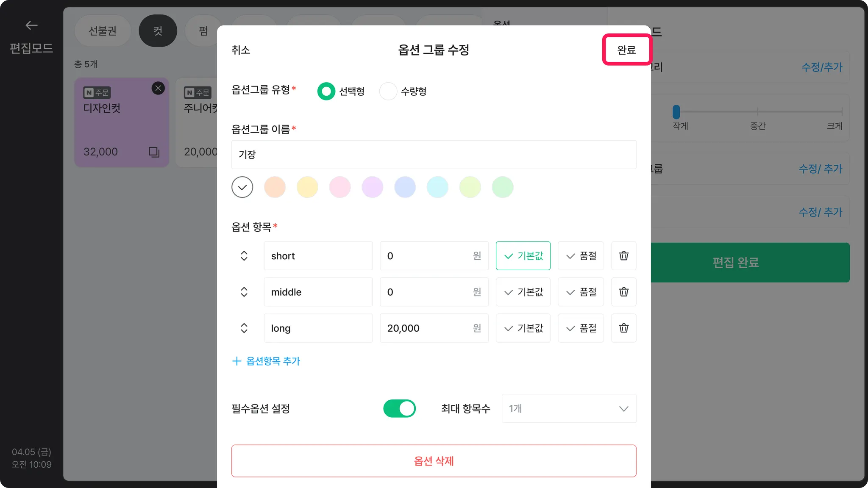Click trash icon for the middle option
This screenshot has width=868, height=488.
623,292
